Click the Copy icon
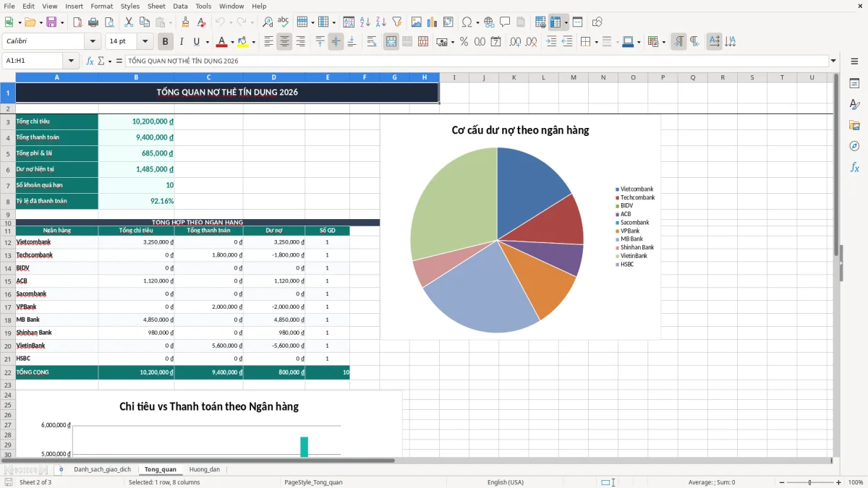 [x=145, y=22]
